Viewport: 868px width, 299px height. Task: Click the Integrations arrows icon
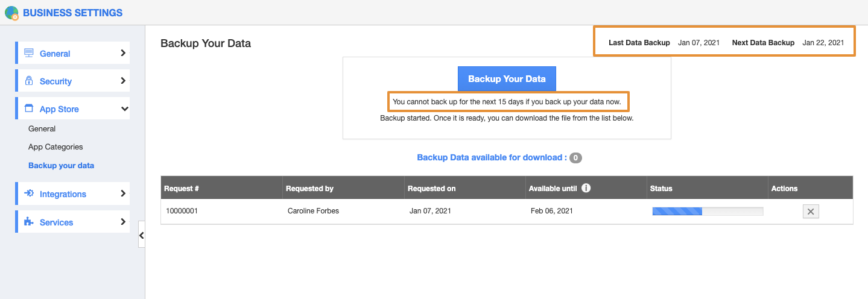click(29, 194)
